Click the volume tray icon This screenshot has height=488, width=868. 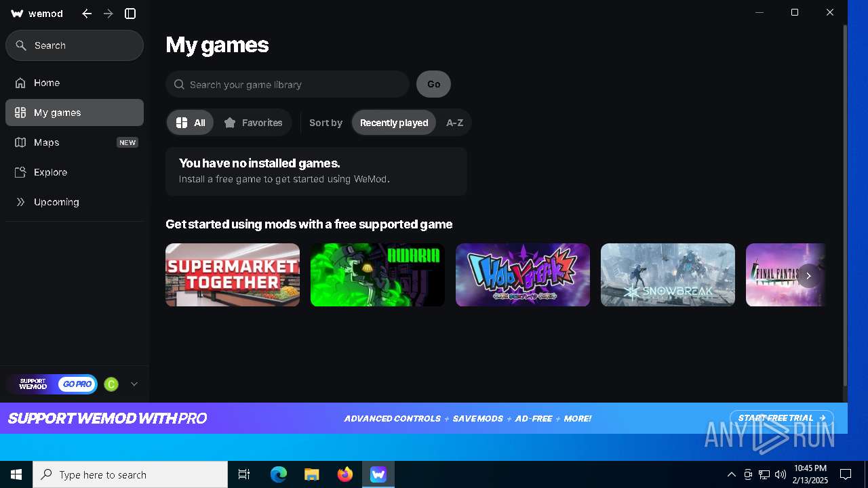pyautogui.click(x=781, y=474)
